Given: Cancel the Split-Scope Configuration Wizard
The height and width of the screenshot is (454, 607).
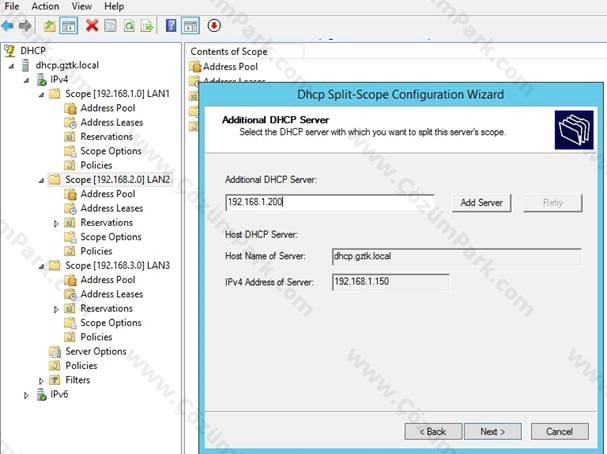Looking at the screenshot, I should pos(552,432).
